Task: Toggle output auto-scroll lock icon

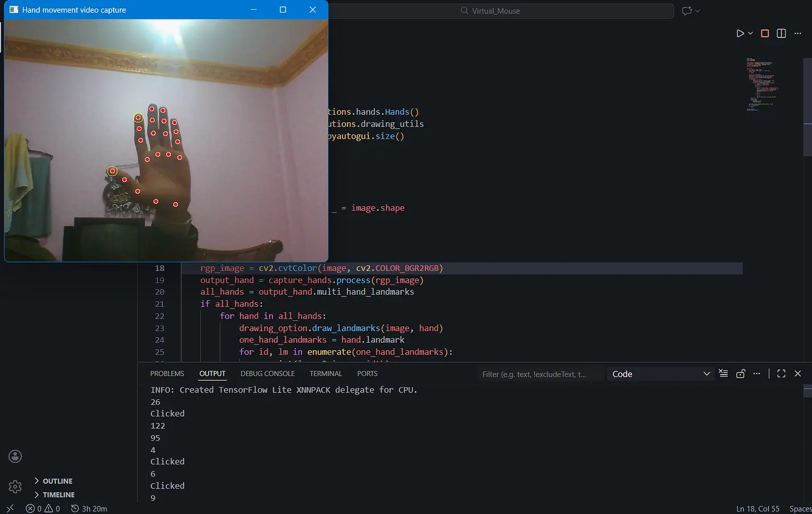Action: 741,374
